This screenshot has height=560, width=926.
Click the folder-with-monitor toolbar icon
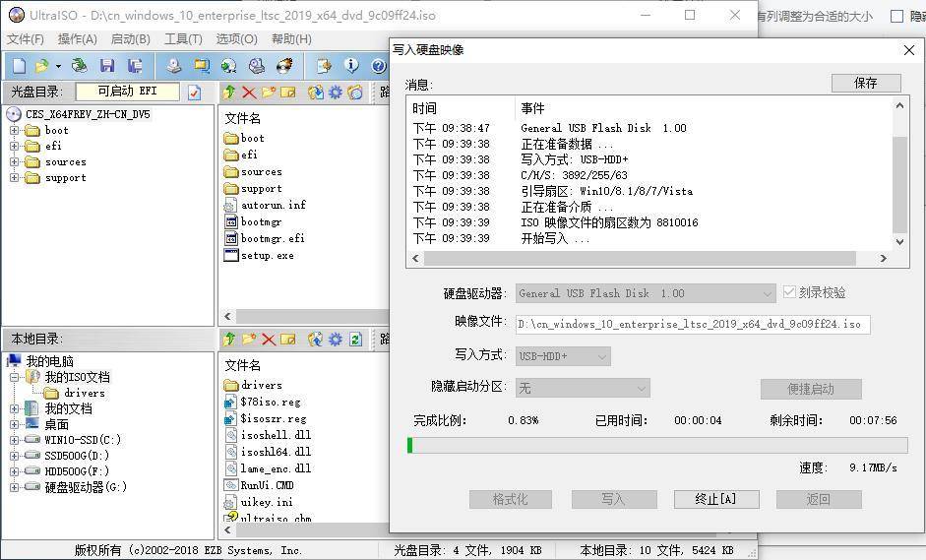pos(202,66)
